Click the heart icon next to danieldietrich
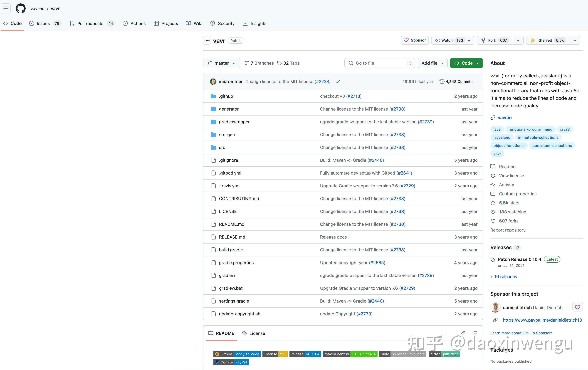The width and height of the screenshot is (588, 370). pos(577,307)
